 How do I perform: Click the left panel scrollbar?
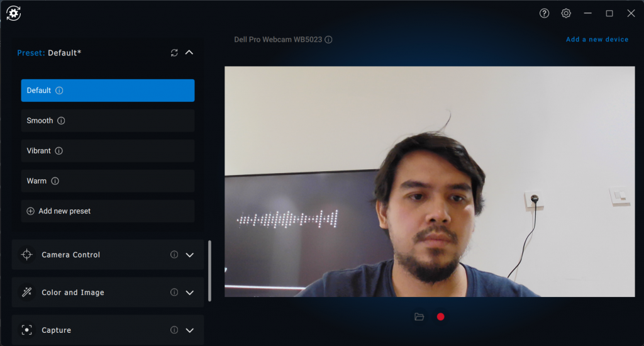tap(210, 271)
